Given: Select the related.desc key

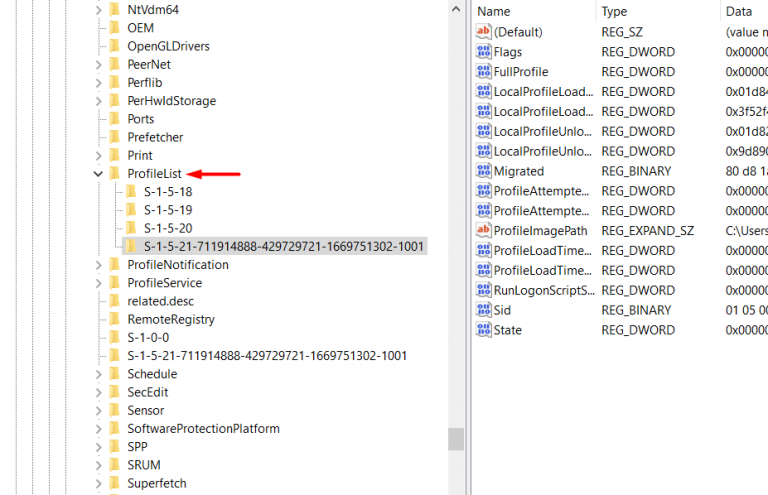Looking at the screenshot, I should pos(161,301).
